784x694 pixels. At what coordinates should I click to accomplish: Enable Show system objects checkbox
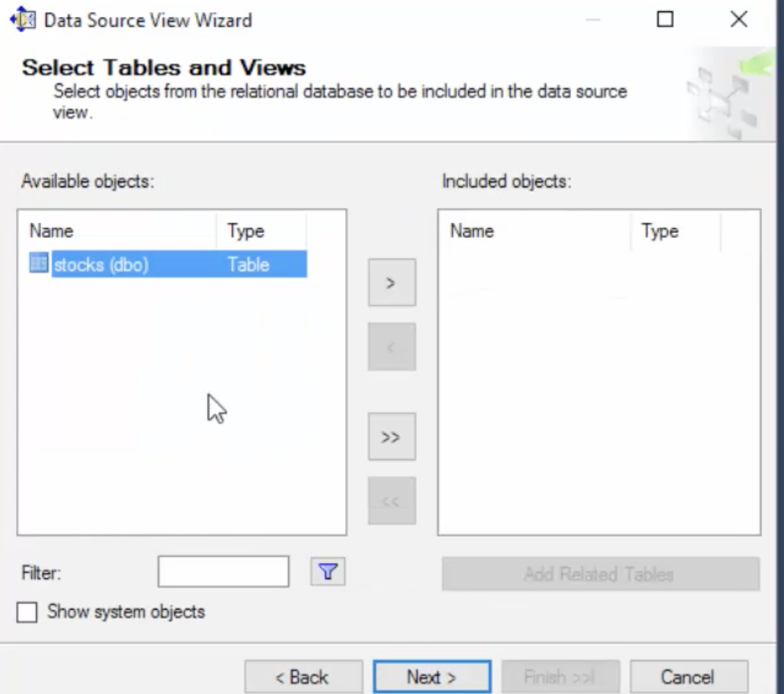click(x=27, y=612)
